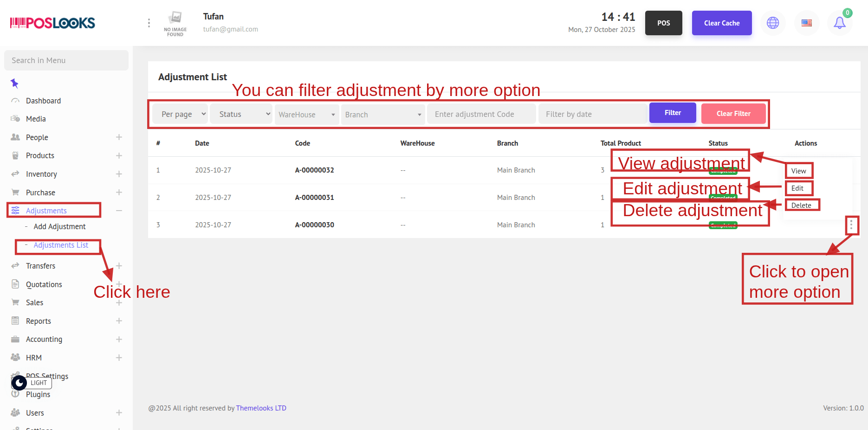This screenshot has height=430, width=868.
Task: Open the globe language icon
Action: 773,23
